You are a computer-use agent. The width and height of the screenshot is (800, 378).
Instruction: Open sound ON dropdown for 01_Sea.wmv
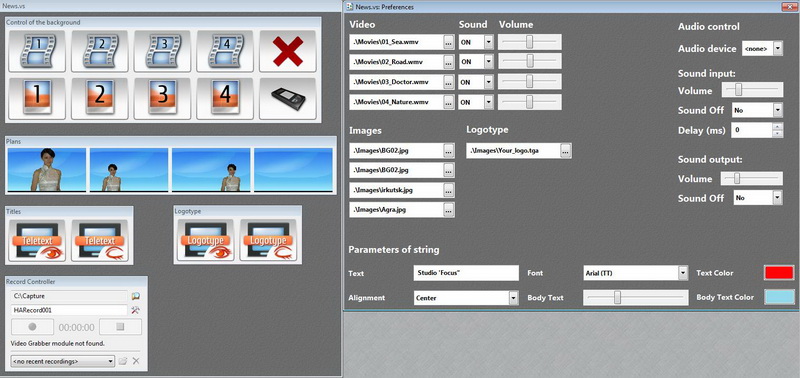[x=476, y=42]
